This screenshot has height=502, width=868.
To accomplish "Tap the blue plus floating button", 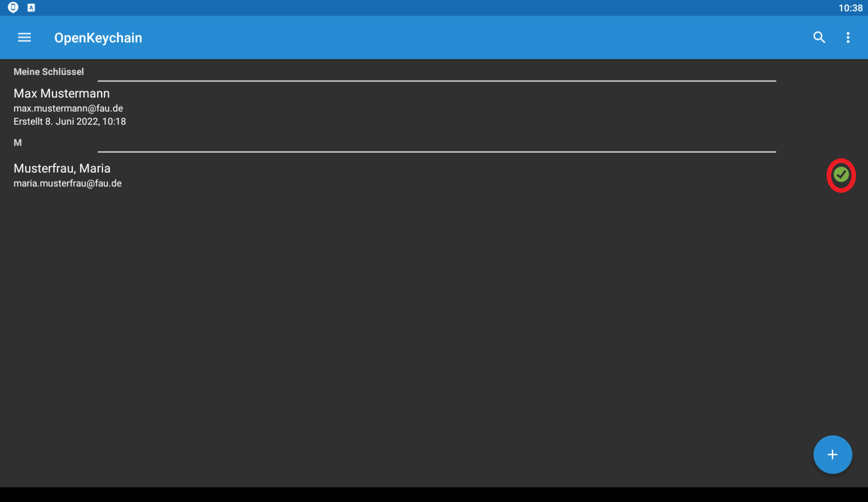I will pos(833,455).
